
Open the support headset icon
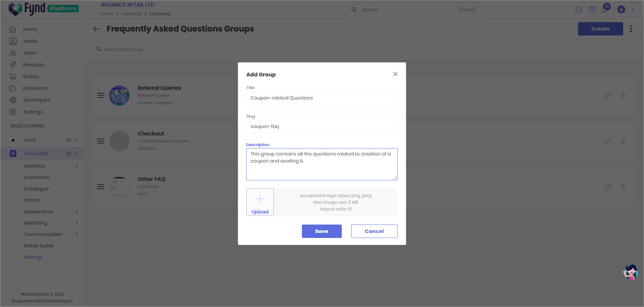(x=578, y=10)
